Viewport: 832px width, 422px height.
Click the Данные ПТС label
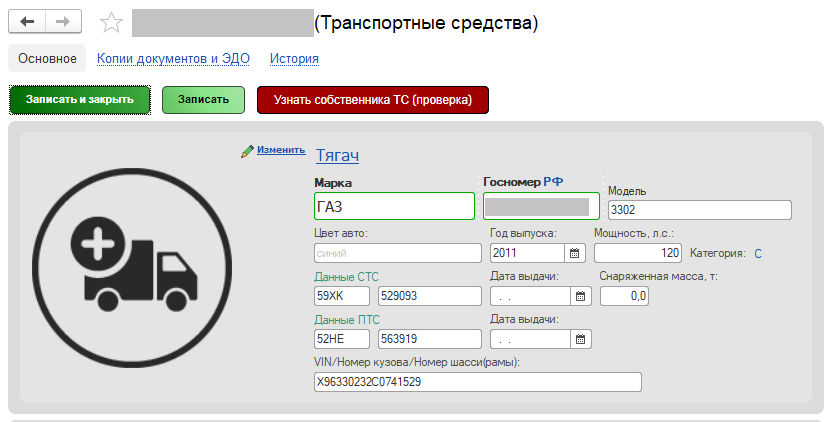click(347, 320)
